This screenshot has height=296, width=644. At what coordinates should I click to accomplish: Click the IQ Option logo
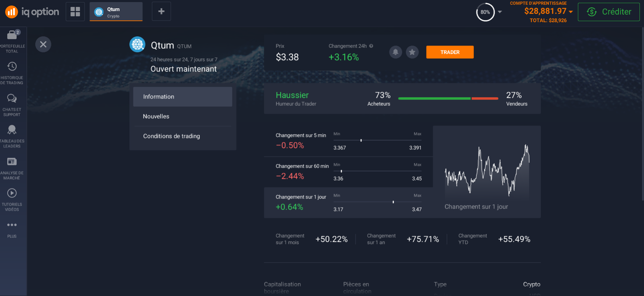coord(32,12)
